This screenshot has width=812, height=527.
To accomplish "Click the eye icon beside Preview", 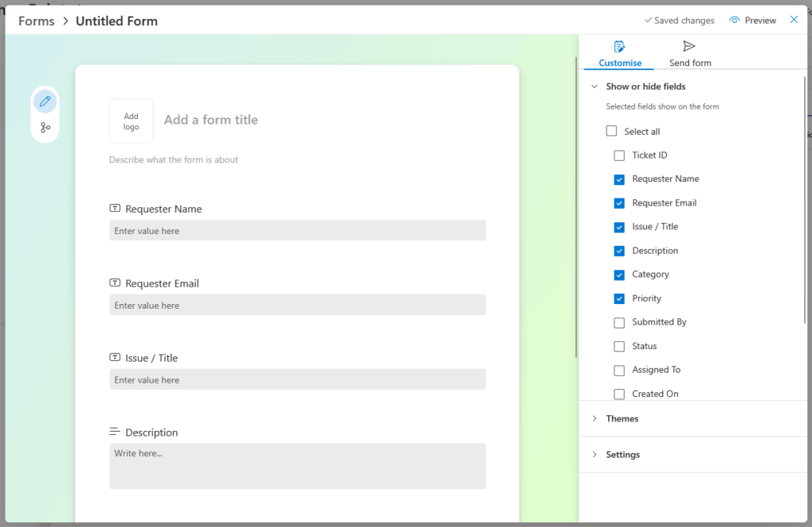I will [x=734, y=20].
